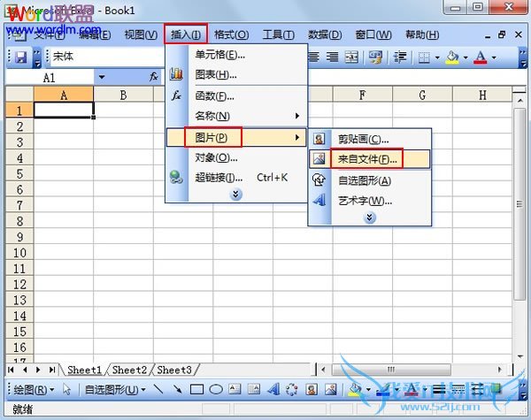
Task: Select the Text Box tool in drawing toolbar
Action: [x=235, y=389]
